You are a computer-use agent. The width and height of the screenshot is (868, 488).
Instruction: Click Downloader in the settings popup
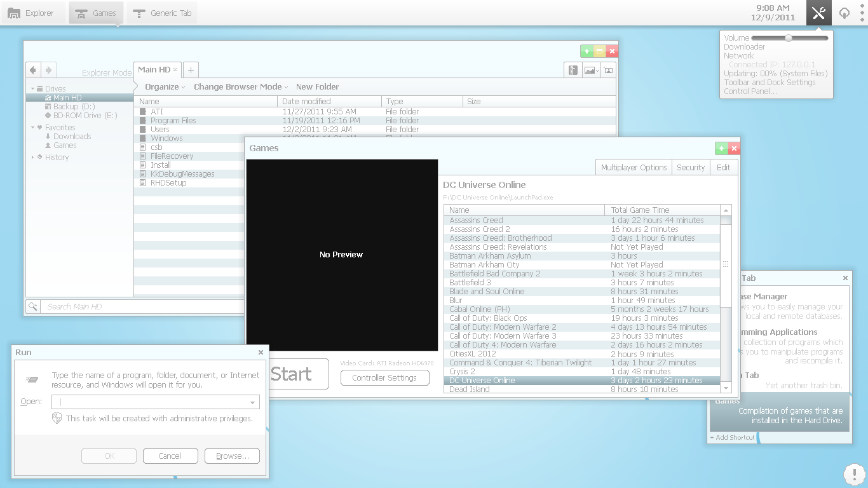(744, 46)
